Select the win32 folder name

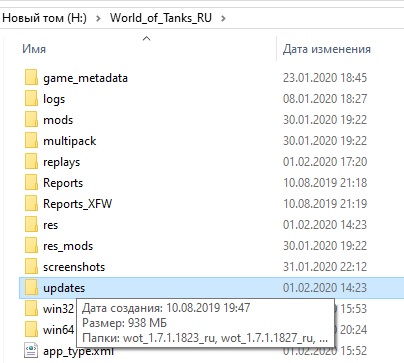click(x=58, y=309)
